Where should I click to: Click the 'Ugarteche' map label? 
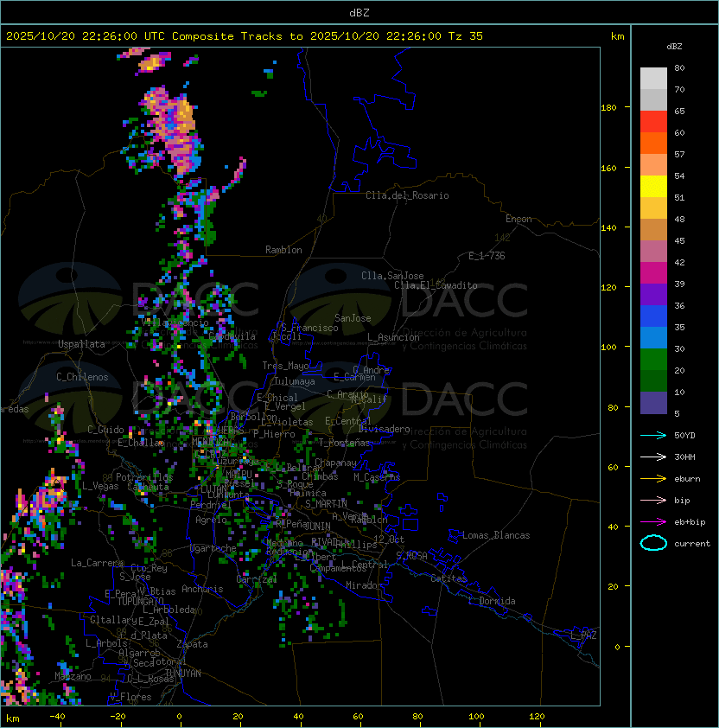coord(213,548)
